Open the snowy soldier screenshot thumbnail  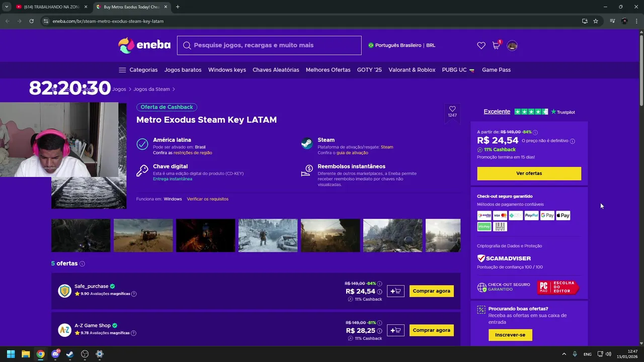click(x=268, y=235)
